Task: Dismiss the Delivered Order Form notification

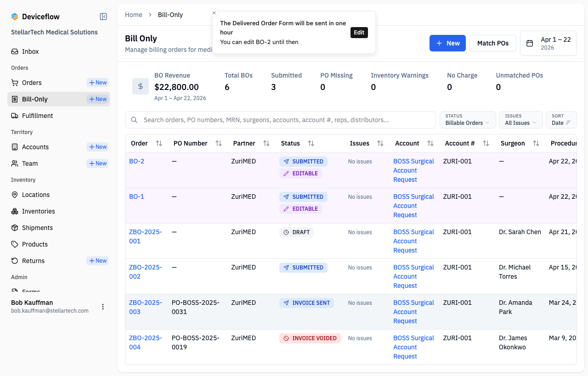Action: (214, 13)
